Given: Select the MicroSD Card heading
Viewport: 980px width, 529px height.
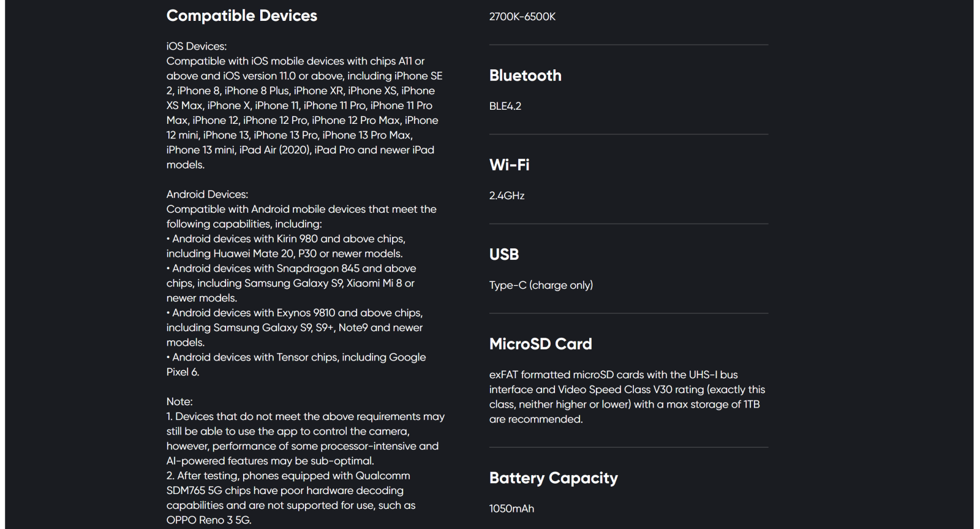Looking at the screenshot, I should pos(540,344).
